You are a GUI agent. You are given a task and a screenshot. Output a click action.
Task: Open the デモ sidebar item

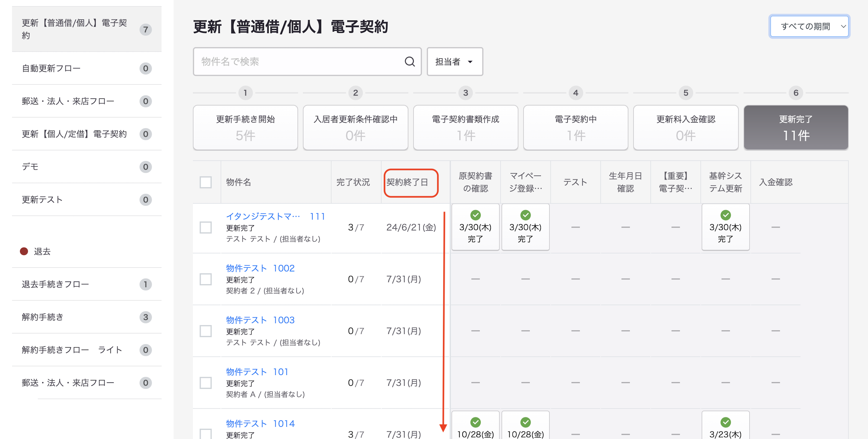[x=87, y=167]
